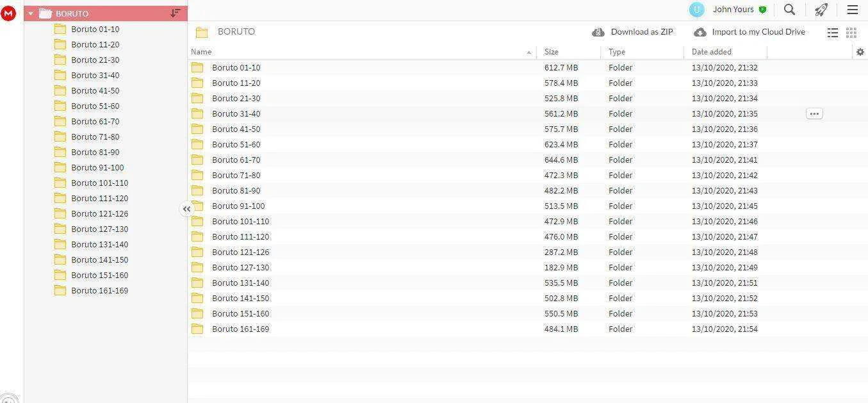Image resolution: width=868 pixels, height=403 pixels.
Task: Switch to grid thumbnail view icon
Action: click(x=851, y=33)
